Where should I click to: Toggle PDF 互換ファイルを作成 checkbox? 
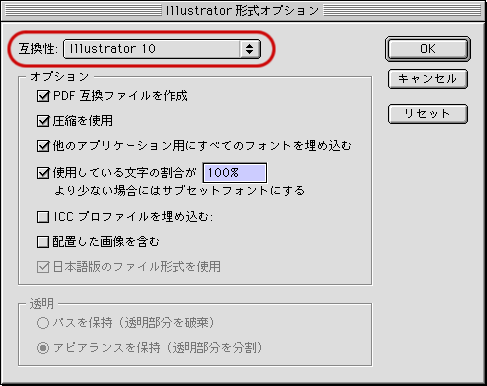coord(43,96)
